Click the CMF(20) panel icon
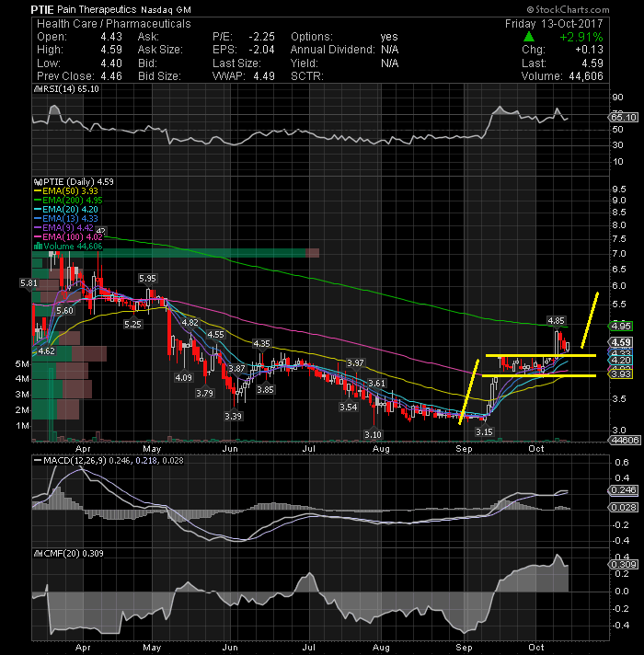This screenshot has height=655, width=644. [38, 554]
